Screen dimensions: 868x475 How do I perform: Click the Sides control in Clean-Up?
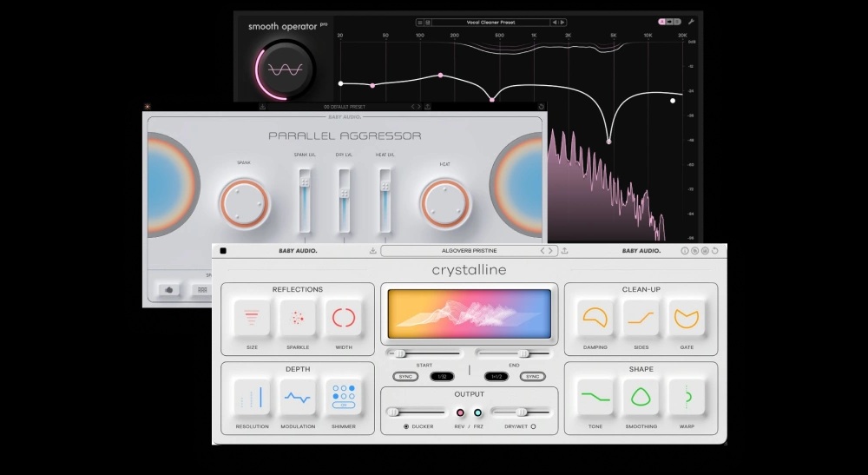point(641,318)
